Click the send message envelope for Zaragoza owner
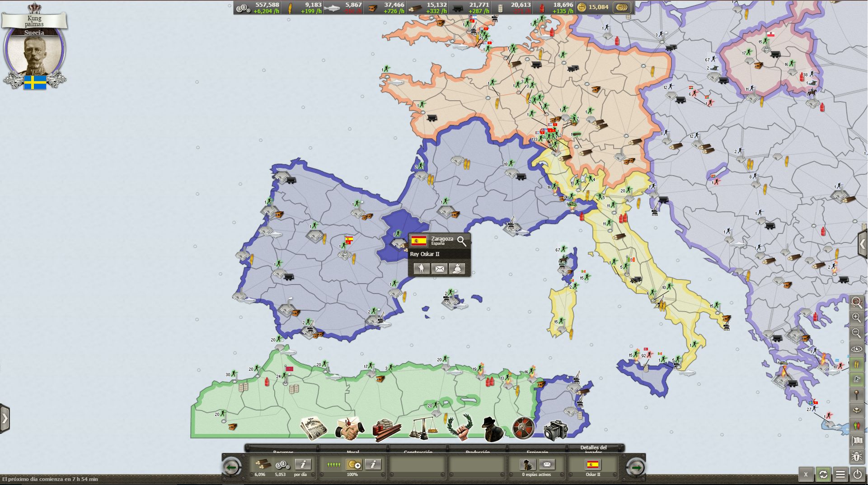 tap(439, 269)
